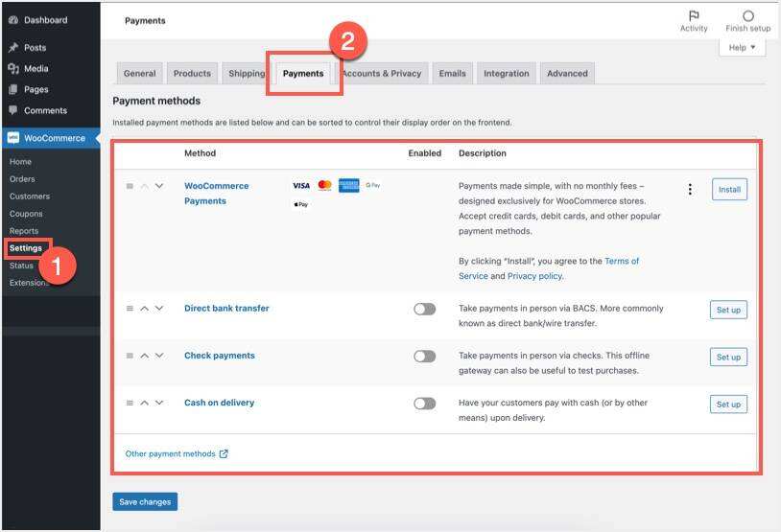Open the Activity flag icon

(x=694, y=16)
